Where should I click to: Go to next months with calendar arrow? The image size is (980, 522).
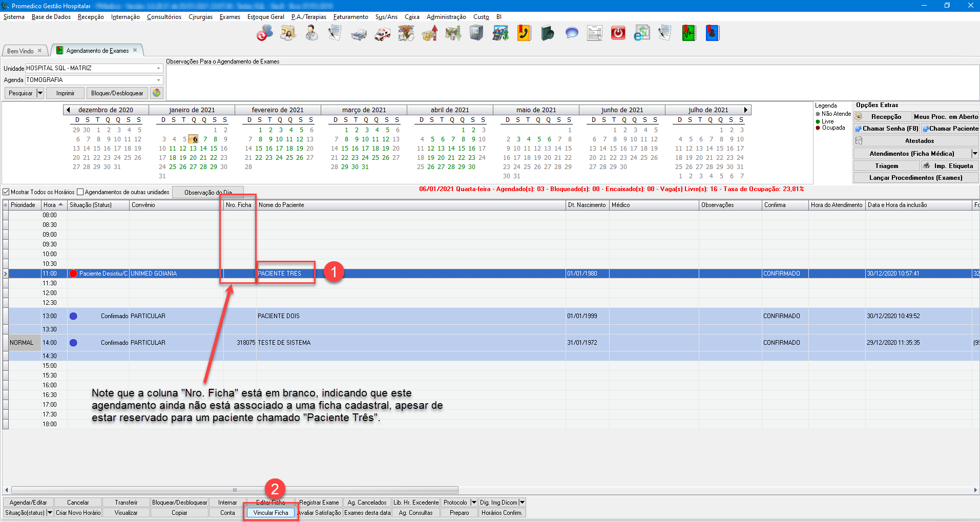746,110
